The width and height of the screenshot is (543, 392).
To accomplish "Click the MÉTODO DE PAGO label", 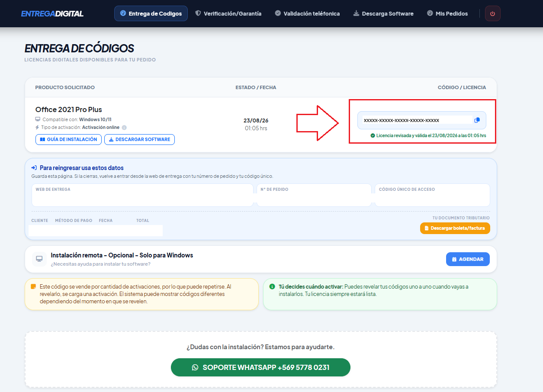I will coord(74,221).
